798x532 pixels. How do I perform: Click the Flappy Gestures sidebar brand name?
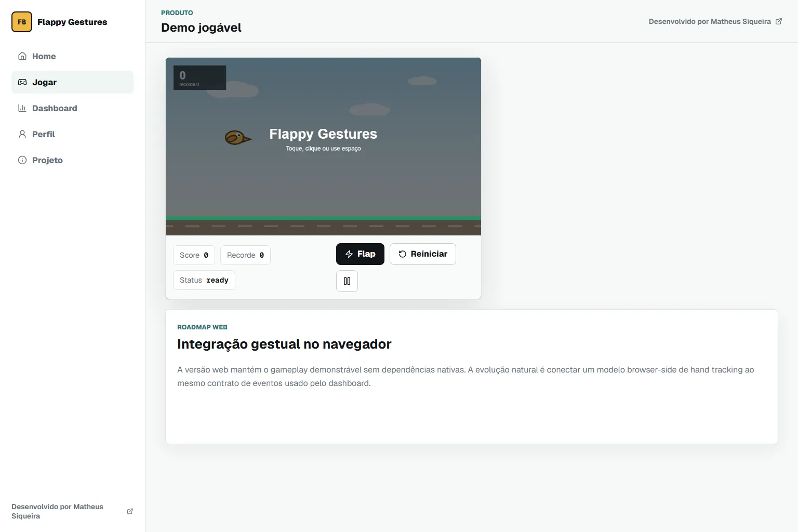(x=72, y=22)
